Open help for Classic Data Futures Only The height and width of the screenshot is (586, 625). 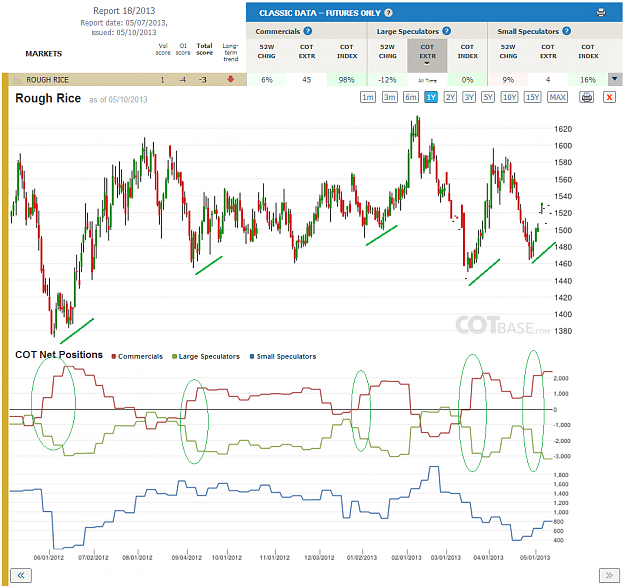click(x=388, y=13)
